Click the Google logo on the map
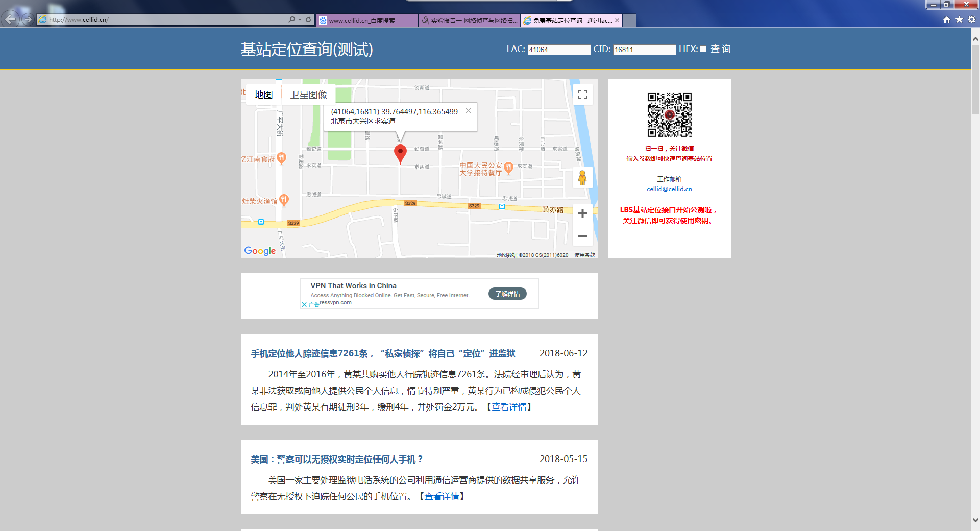Image resolution: width=980 pixels, height=531 pixels. pyautogui.click(x=260, y=251)
